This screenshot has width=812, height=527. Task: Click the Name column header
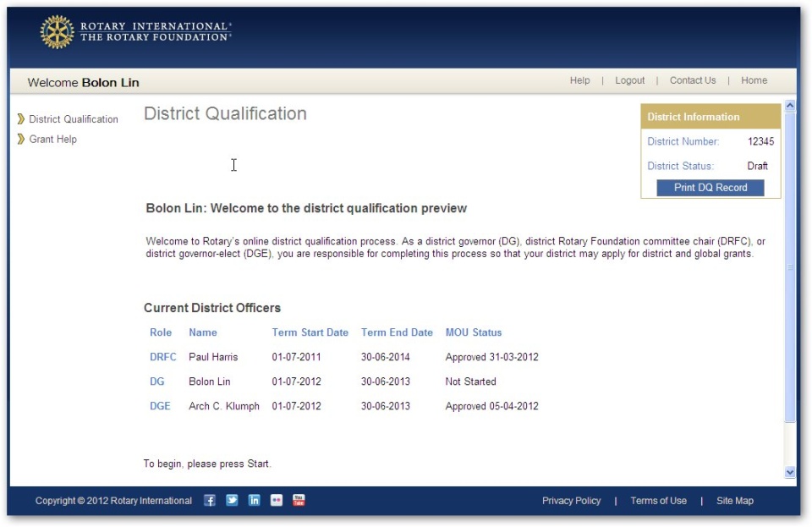[x=202, y=332]
